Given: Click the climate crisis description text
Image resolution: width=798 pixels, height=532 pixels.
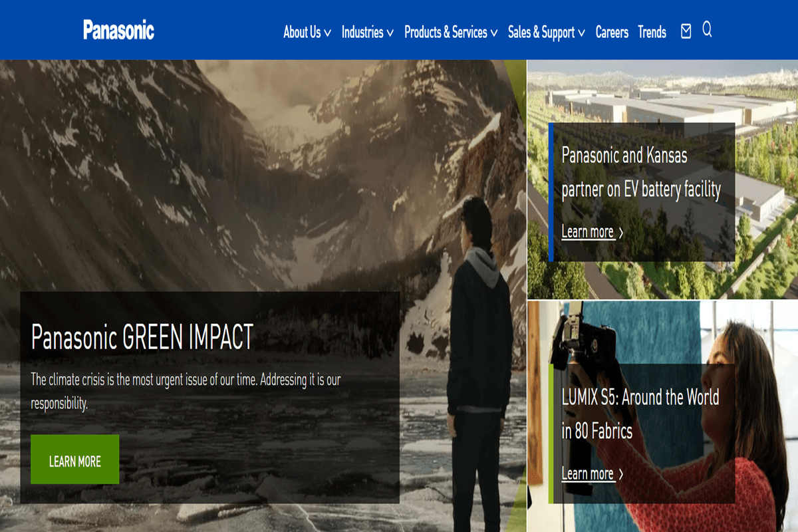Looking at the screenshot, I should coord(186,391).
